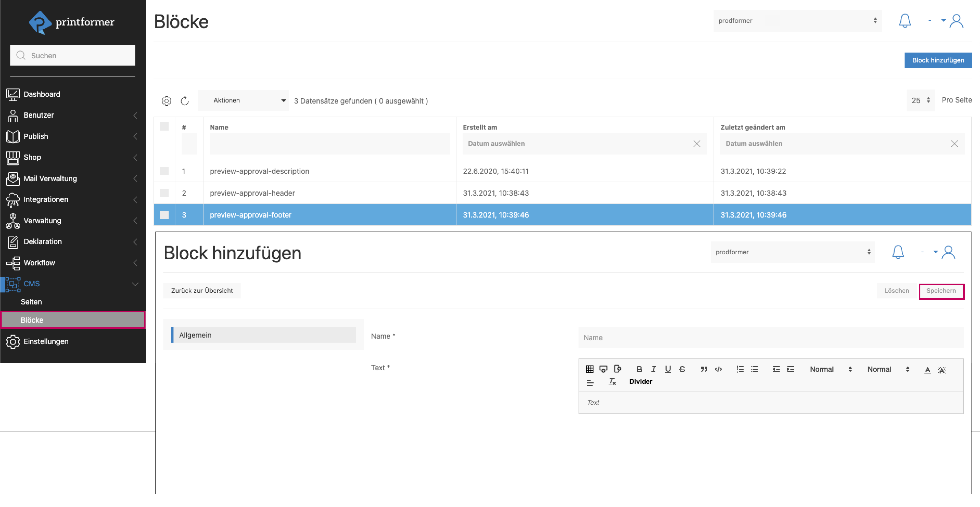Toggle bold formatting in the editor
Image resolution: width=980 pixels, height=507 pixels.
[639, 369]
